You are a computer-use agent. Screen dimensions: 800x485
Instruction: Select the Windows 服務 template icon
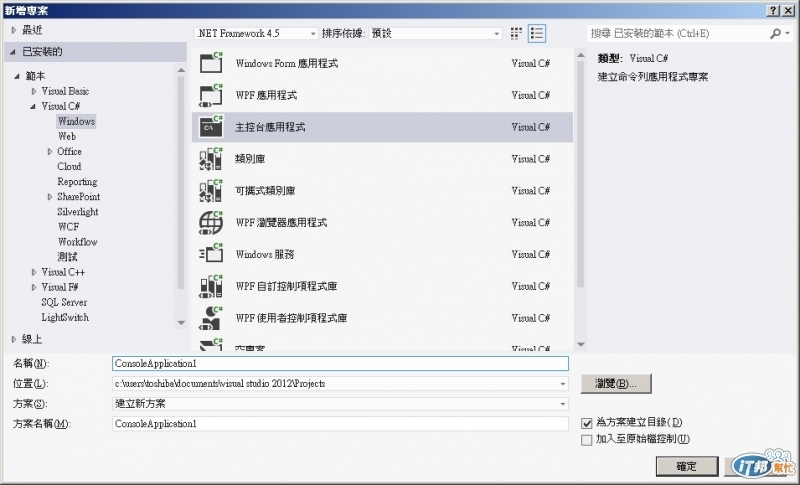pos(211,254)
